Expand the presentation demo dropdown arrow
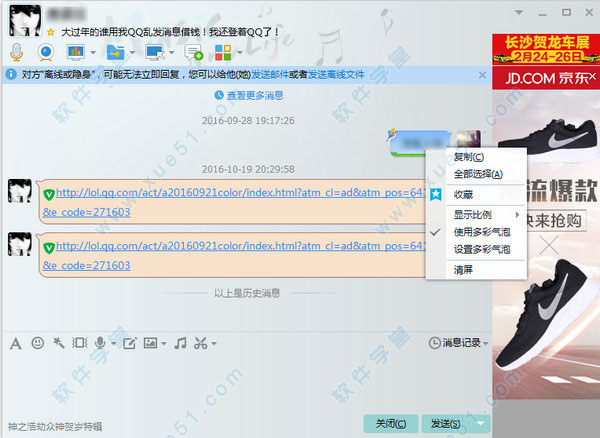The width and height of the screenshot is (600, 438). pos(93,52)
